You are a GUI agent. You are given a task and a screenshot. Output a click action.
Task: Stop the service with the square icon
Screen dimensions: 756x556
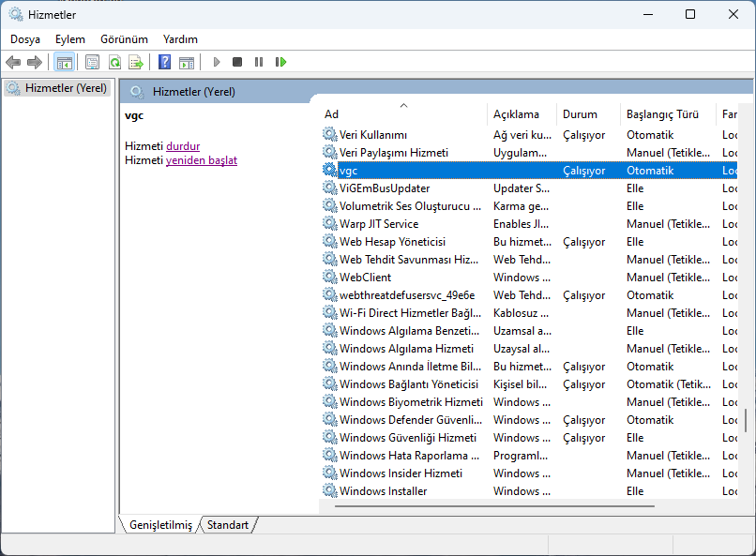237,62
